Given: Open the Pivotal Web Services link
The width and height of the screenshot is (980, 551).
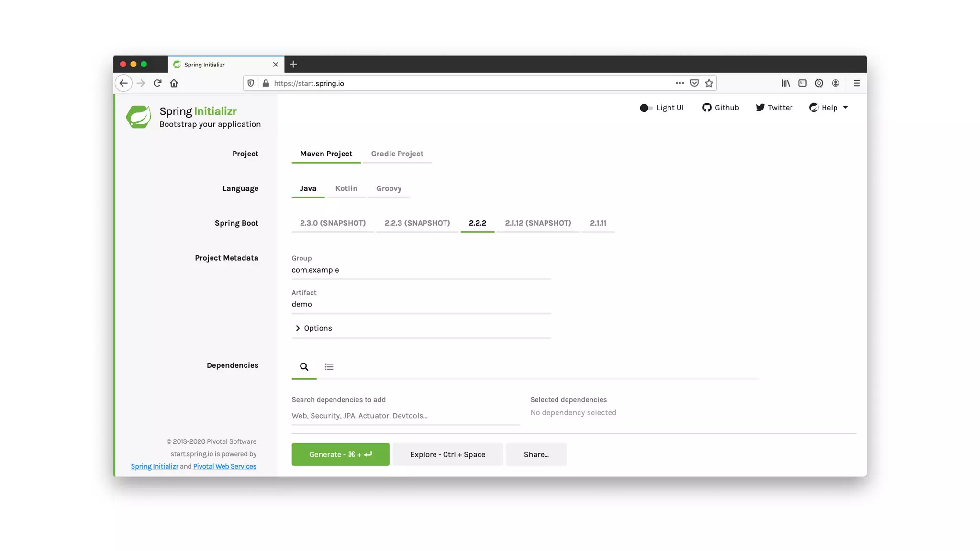Looking at the screenshot, I should point(224,467).
